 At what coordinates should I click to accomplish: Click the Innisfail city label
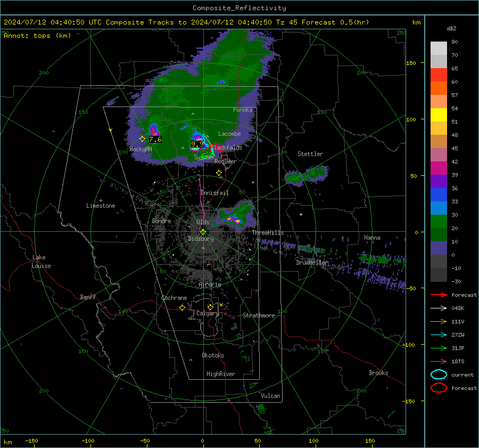click(x=214, y=193)
